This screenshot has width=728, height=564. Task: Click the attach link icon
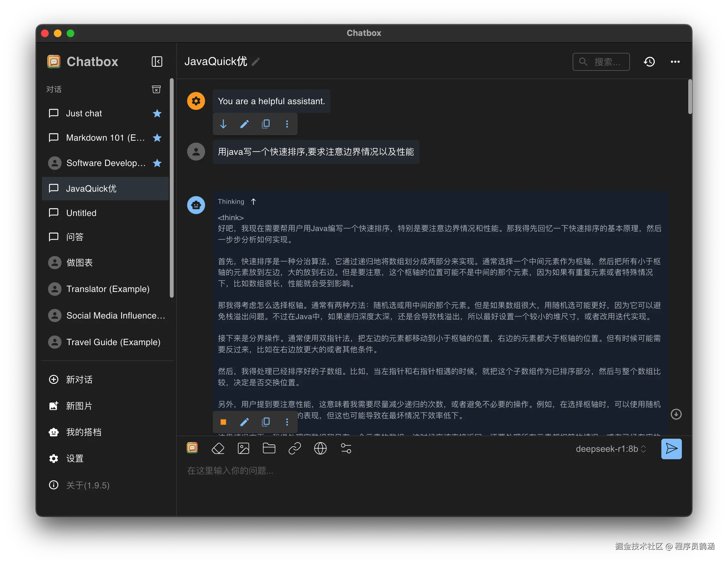(295, 448)
